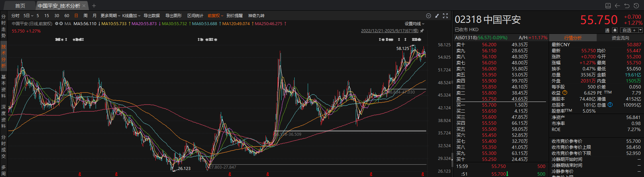Image resolution: width=644 pixels, height=177 pixels.
Task: Switch to 行情分析 tab
Action: pyautogui.click(x=573, y=38)
